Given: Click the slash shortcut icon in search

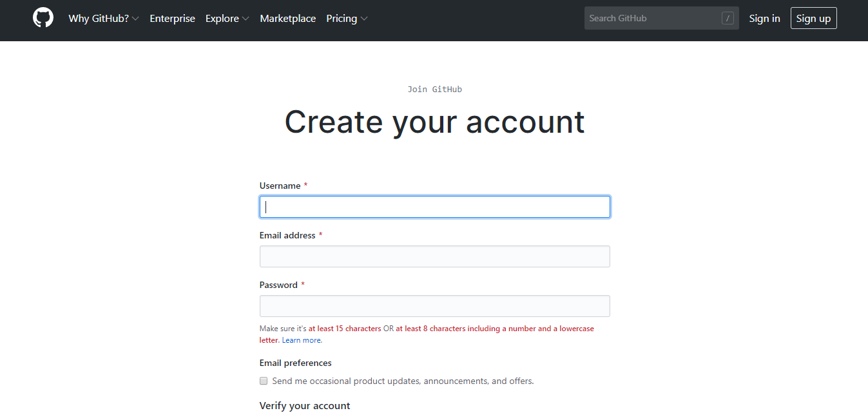Looking at the screenshot, I should [728, 19].
